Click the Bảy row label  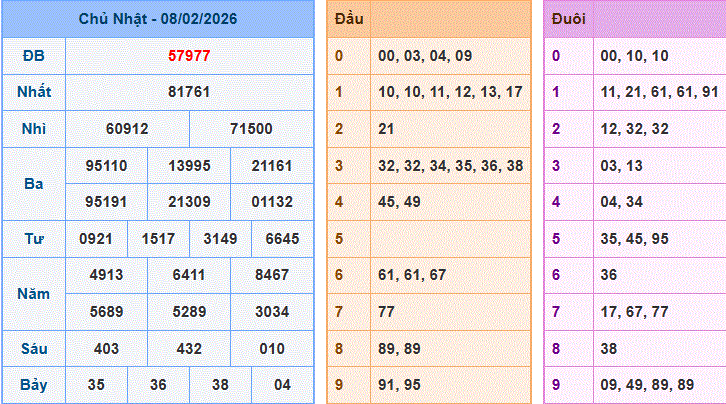coord(34,385)
